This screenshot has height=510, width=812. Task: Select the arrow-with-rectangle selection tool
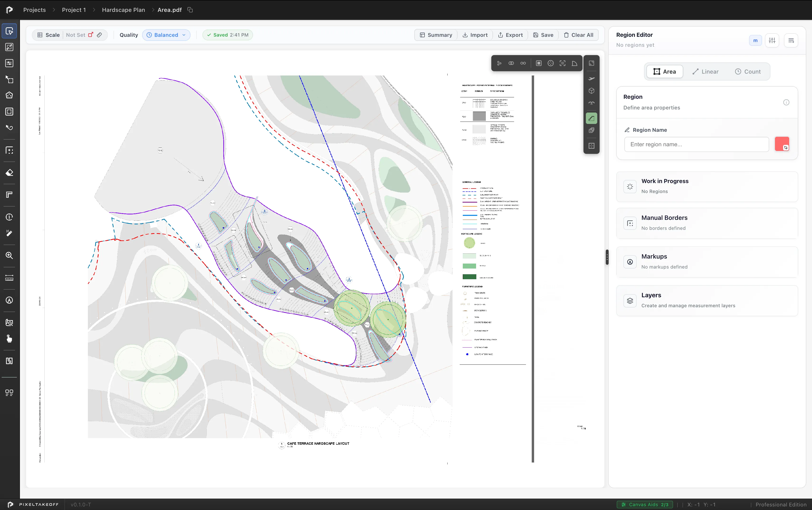click(10, 80)
